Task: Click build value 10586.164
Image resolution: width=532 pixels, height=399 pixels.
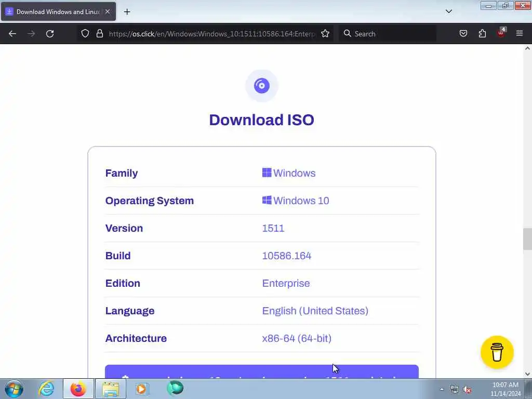Action: 287,256
